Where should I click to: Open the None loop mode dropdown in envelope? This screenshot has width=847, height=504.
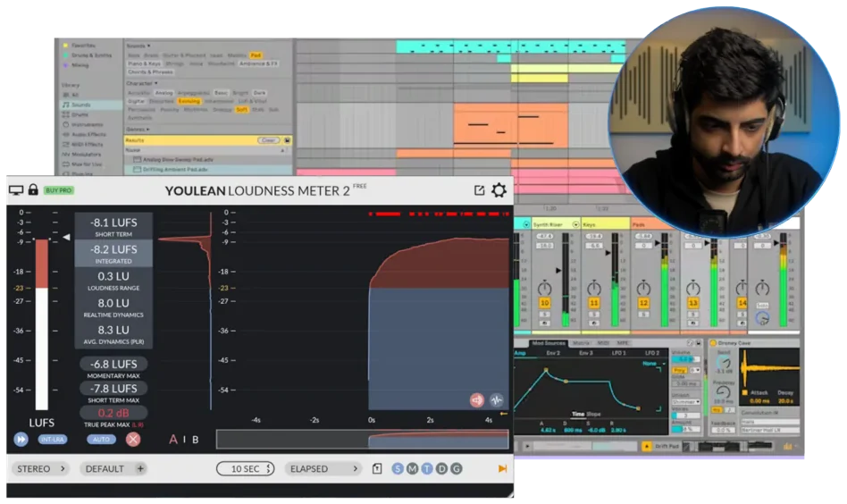coord(653,364)
